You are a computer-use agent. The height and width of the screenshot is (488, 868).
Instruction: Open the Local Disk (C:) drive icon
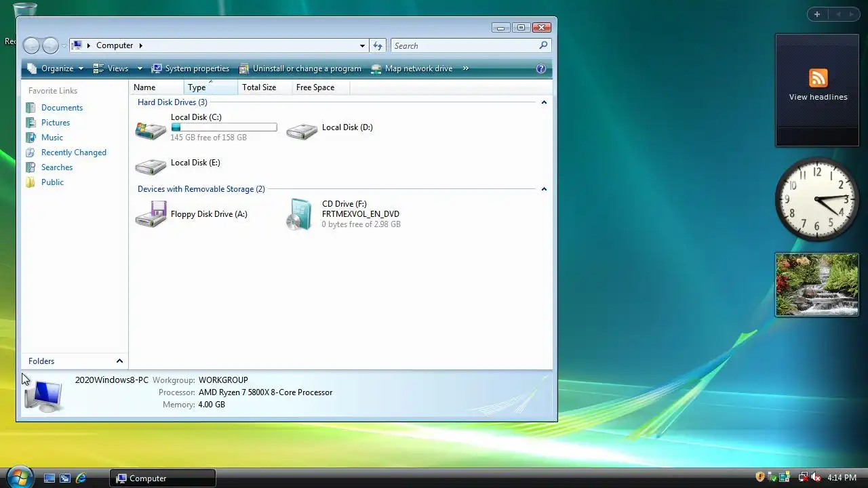coord(151,130)
